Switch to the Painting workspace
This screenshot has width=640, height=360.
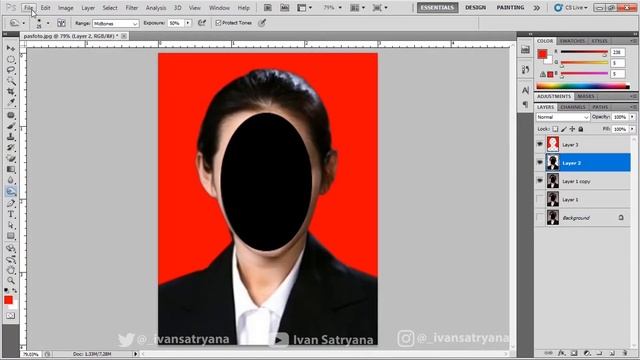(510, 8)
